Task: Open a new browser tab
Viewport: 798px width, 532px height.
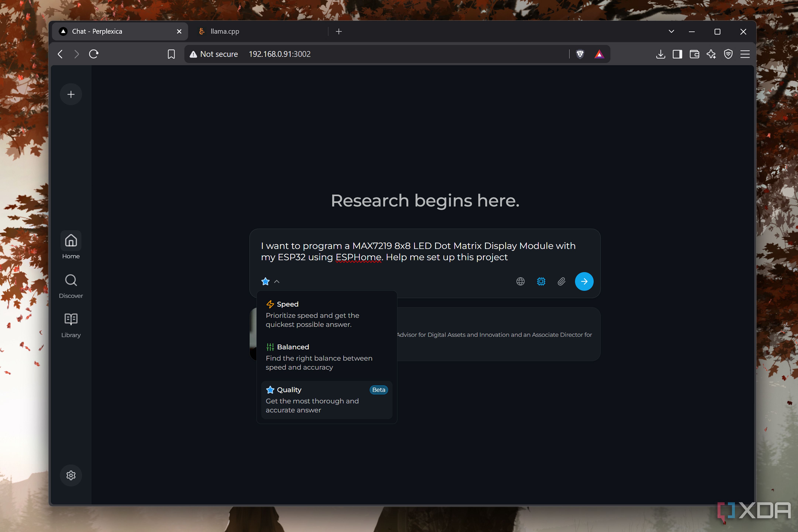Action: click(339, 32)
